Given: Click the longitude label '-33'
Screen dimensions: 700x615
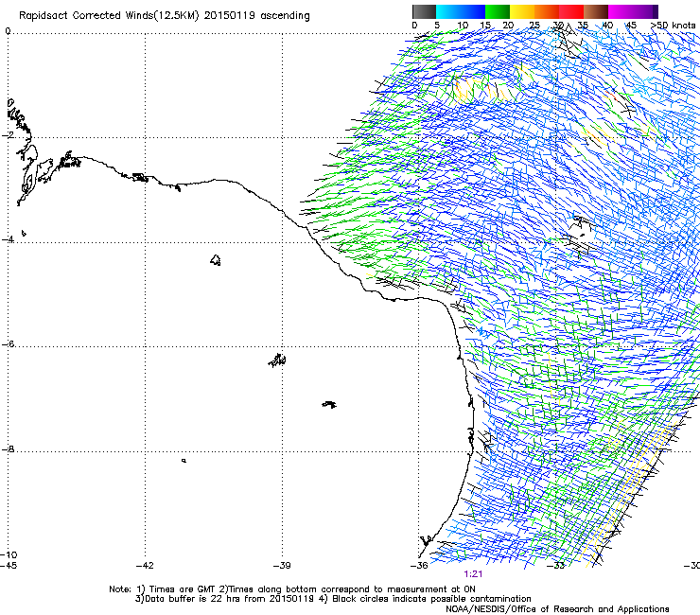Looking at the screenshot, I should pos(556,566).
